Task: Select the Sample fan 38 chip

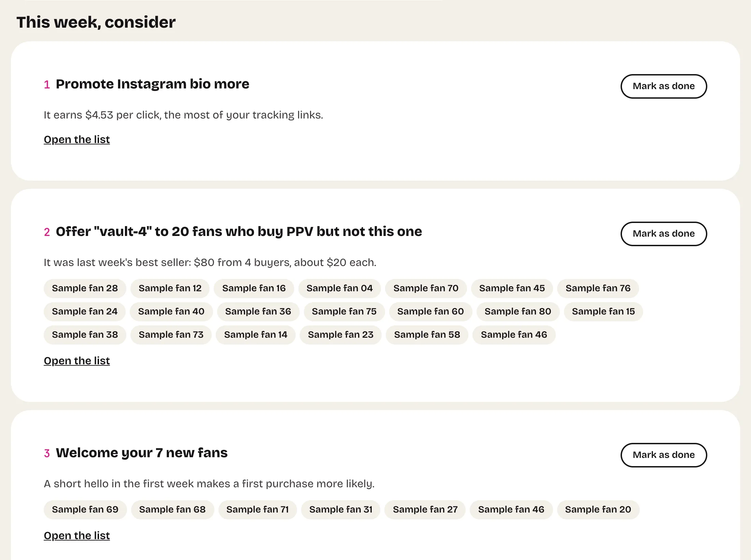Action: [85, 335]
